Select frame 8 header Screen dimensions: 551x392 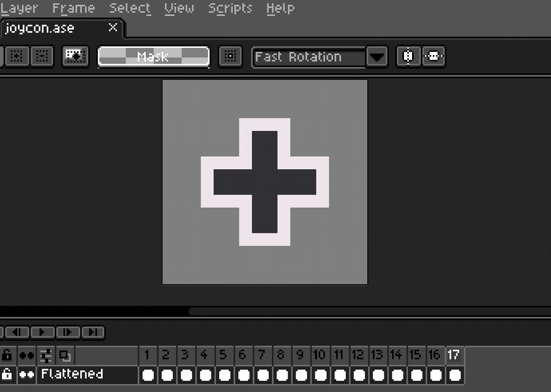coord(282,355)
